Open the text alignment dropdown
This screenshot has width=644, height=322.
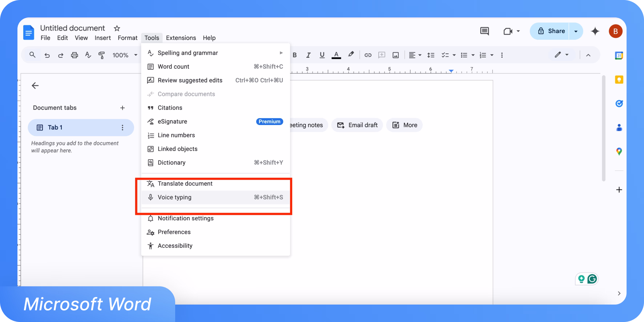[415, 55]
